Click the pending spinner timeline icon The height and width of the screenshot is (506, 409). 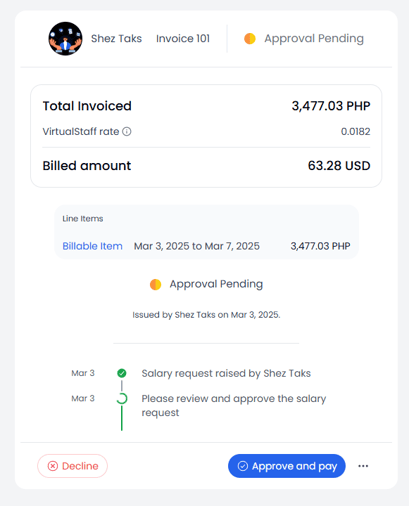point(122,398)
